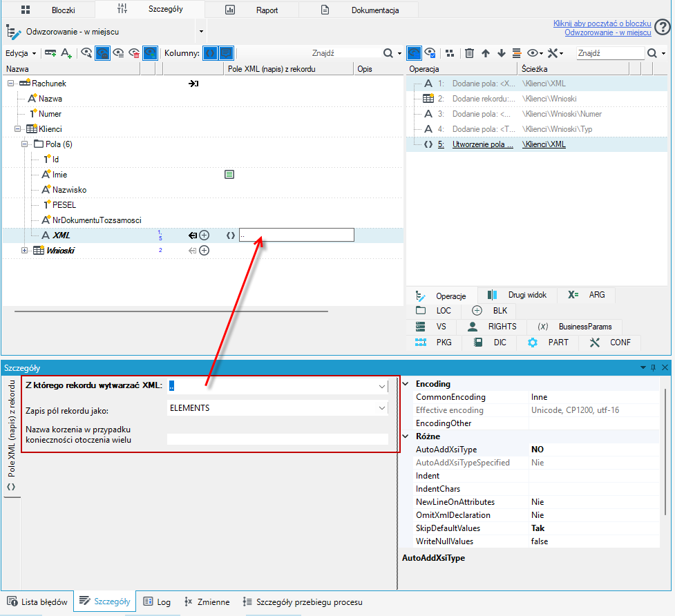Toggle the eye-with-checkbox button in operations toolbar
The width and height of the screenshot is (675, 616).
click(430, 53)
